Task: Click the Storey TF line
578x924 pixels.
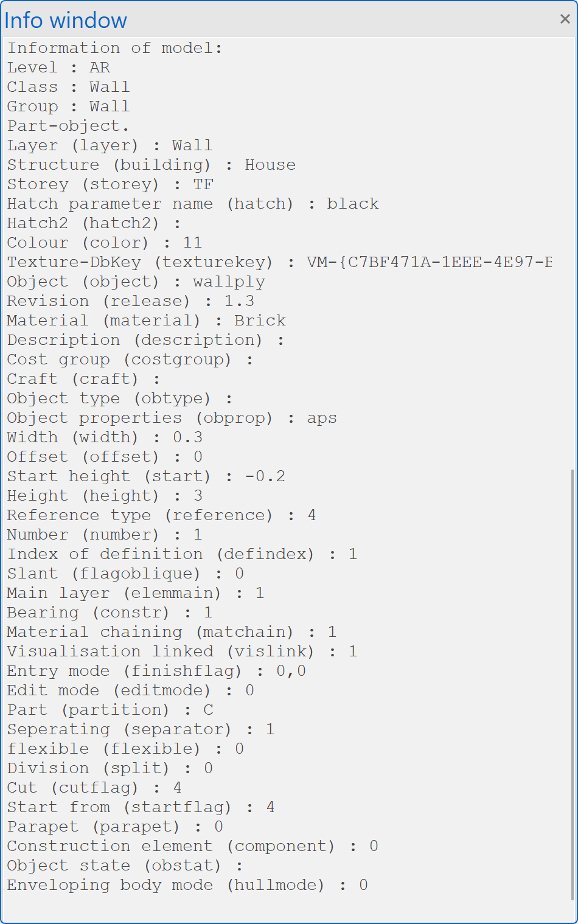Action: pyautogui.click(x=110, y=184)
